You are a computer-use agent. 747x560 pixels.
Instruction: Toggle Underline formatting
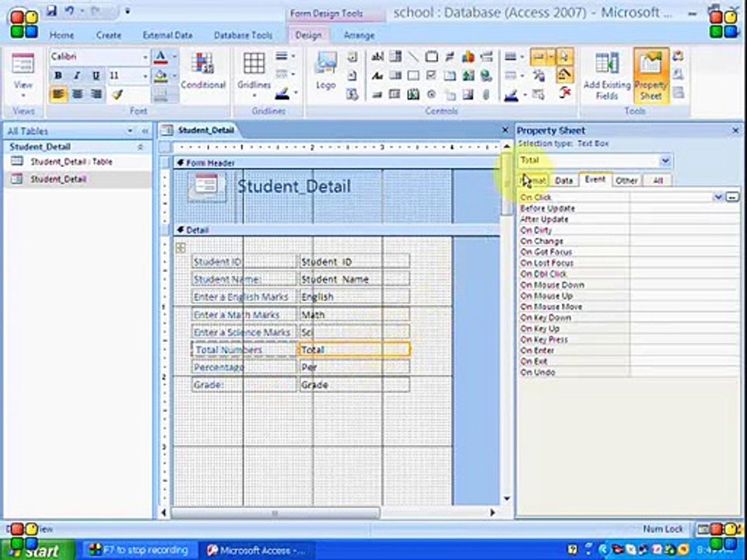pyautogui.click(x=96, y=75)
